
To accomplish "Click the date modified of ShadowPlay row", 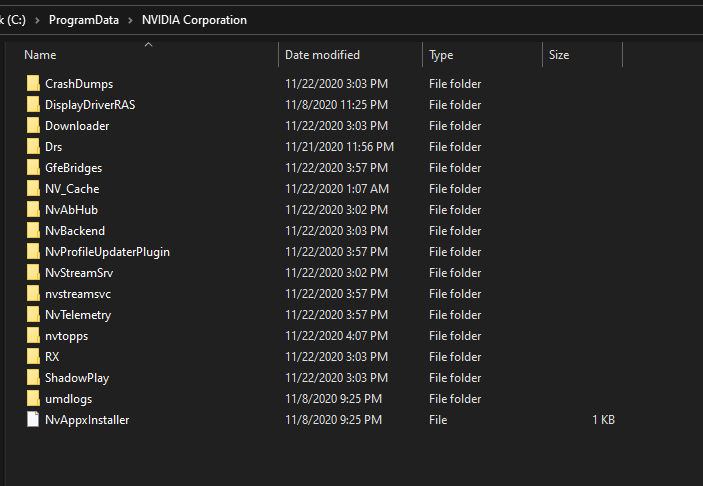I will click(337, 378).
